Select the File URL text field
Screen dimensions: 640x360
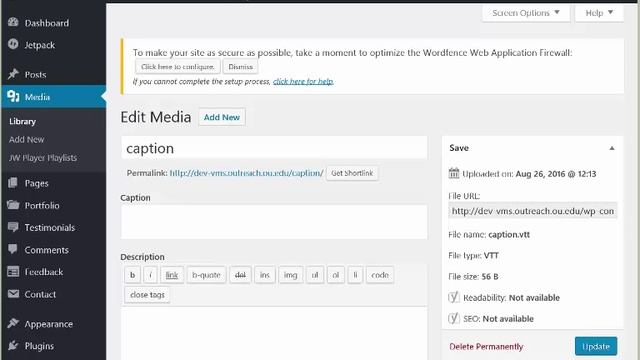point(533,211)
